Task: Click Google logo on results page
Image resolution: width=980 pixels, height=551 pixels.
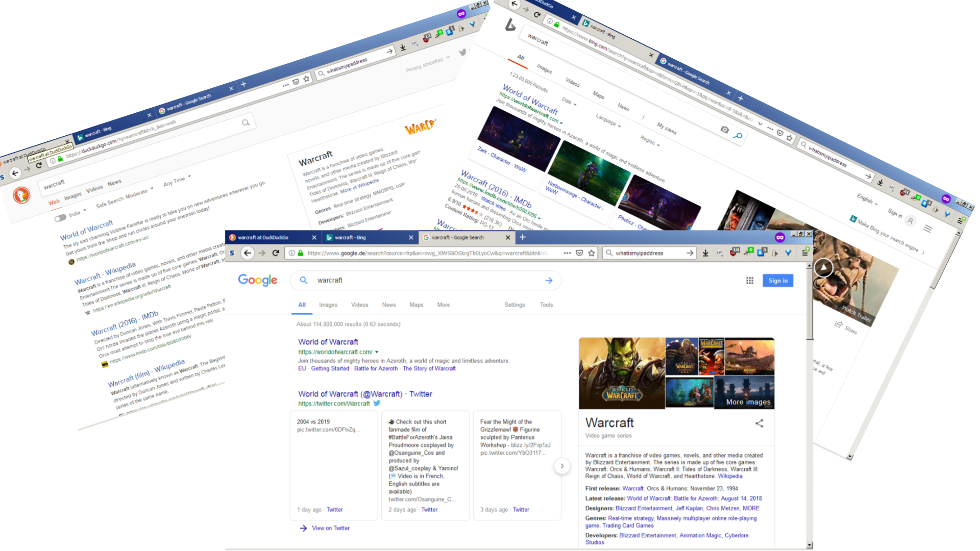Action: pyautogui.click(x=257, y=280)
